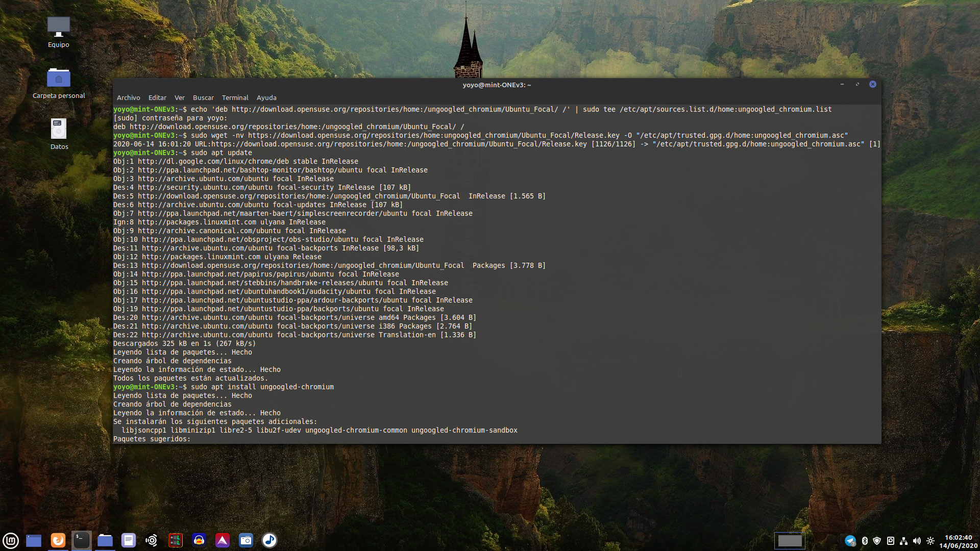Open the volume sound applet
The image size is (980, 551).
click(x=917, y=541)
